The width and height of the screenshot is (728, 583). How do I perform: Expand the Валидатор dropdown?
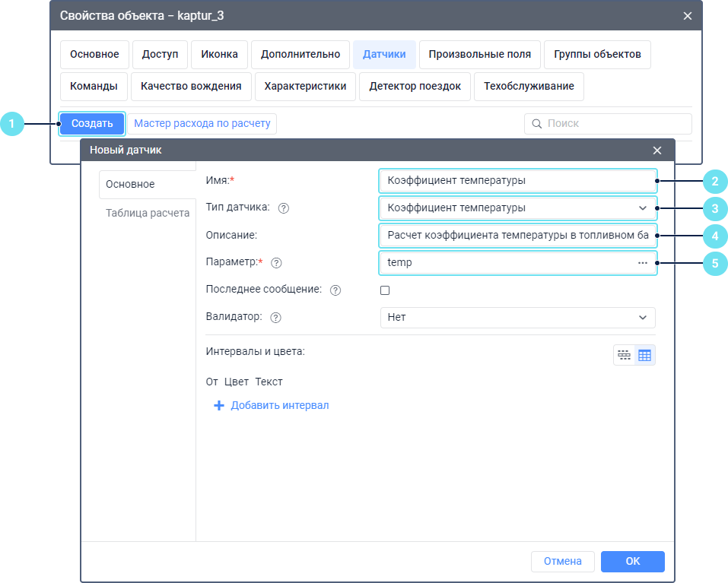click(517, 318)
